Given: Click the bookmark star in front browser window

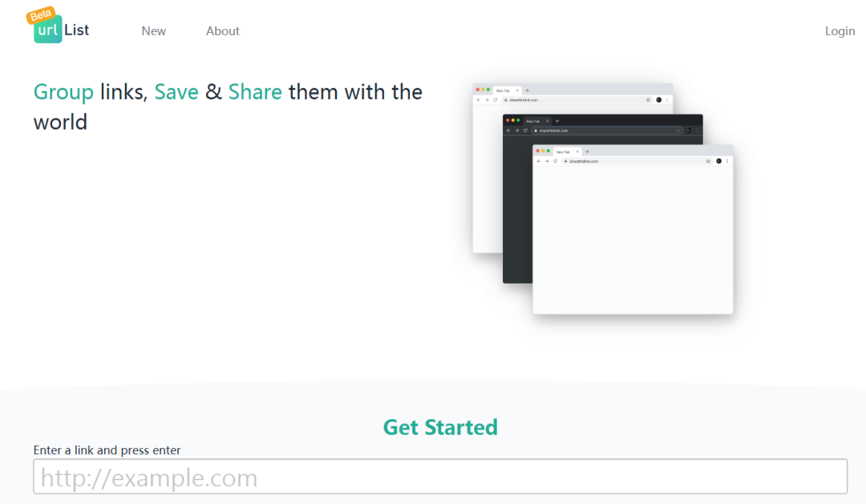Looking at the screenshot, I should [708, 161].
